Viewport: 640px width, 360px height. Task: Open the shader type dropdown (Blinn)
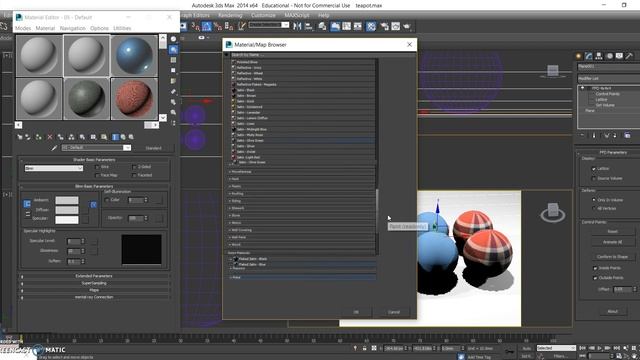pyautogui.click(x=53, y=168)
